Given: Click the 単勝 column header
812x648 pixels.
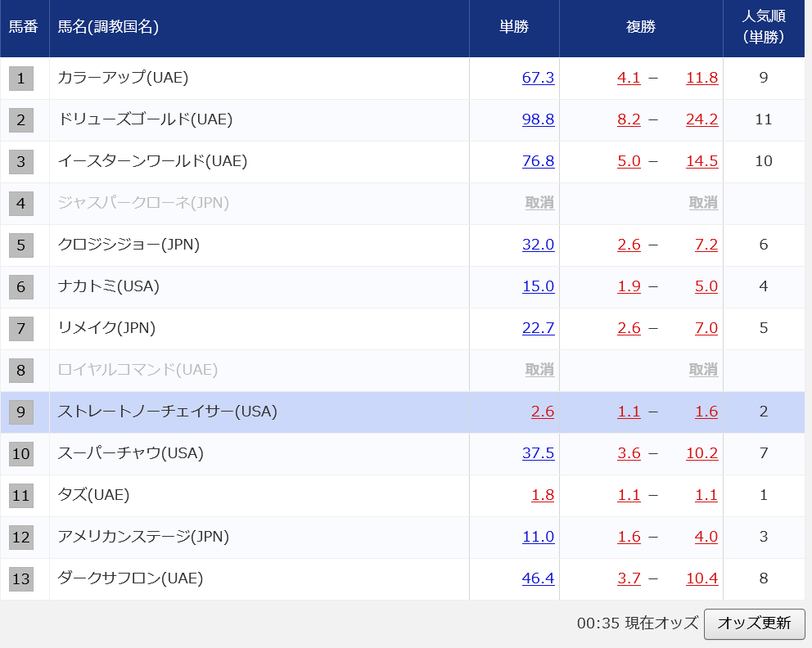Looking at the screenshot, I should tap(514, 27).
